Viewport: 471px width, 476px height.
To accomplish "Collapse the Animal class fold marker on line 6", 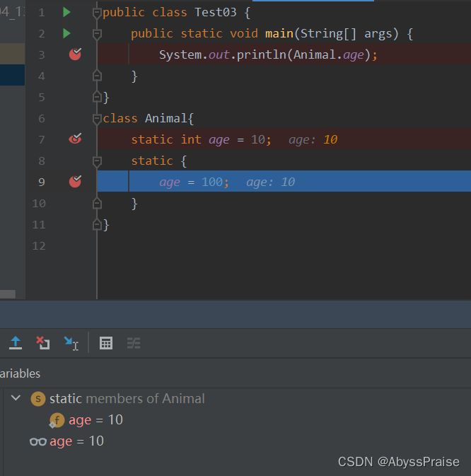I will coord(97,119).
